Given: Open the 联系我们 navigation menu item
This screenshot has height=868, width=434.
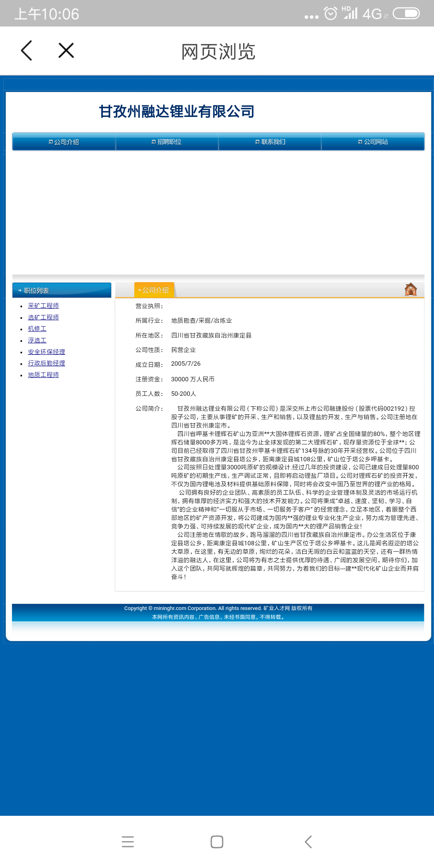Looking at the screenshot, I should coord(270,142).
